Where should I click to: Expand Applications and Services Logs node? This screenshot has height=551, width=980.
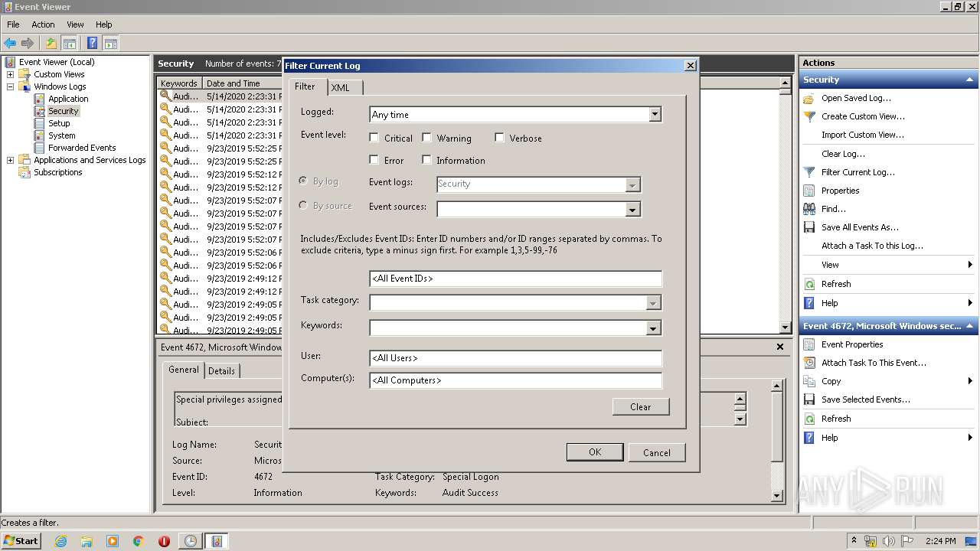point(10,160)
